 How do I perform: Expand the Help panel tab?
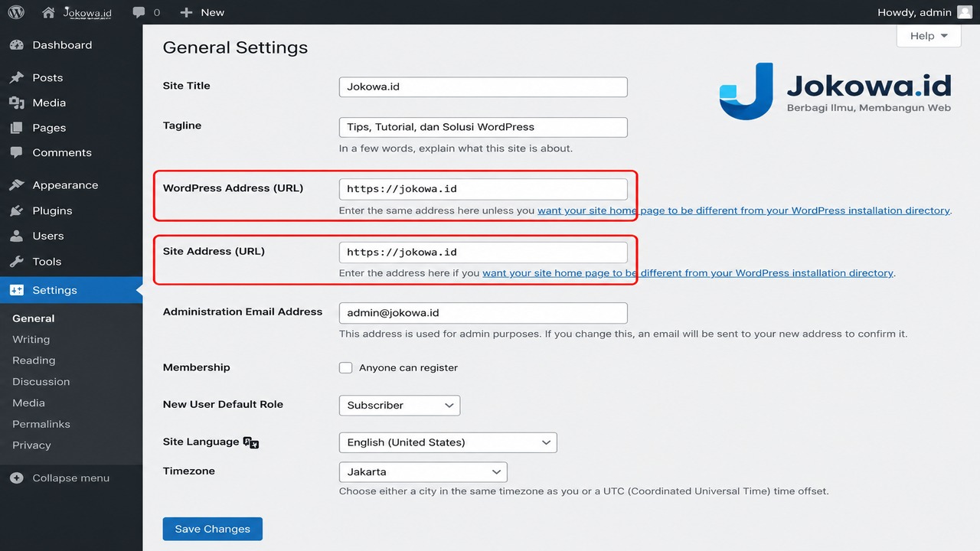pyautogui.click(x=929, y=36)
